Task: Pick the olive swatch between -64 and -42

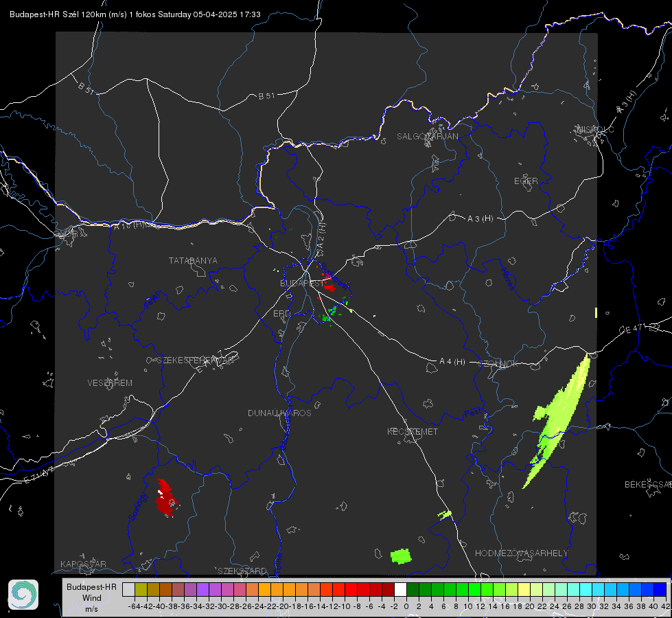Action: [x=141, y=589]
